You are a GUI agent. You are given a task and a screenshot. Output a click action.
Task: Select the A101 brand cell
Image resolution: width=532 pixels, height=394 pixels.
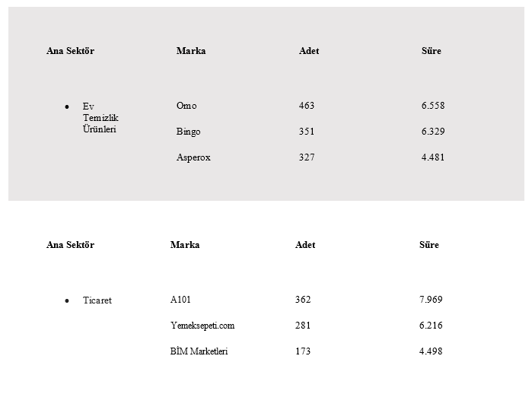tap(180, 300)
